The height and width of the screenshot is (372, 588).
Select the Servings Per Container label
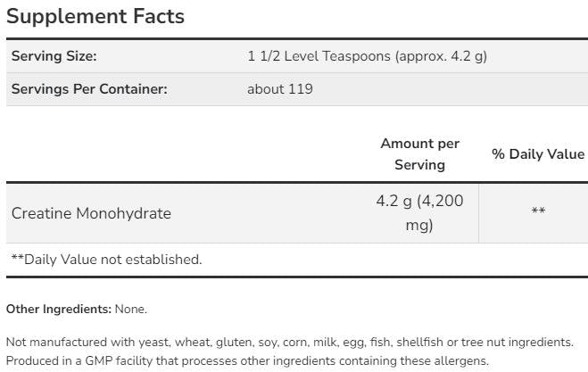coord(89,89)
